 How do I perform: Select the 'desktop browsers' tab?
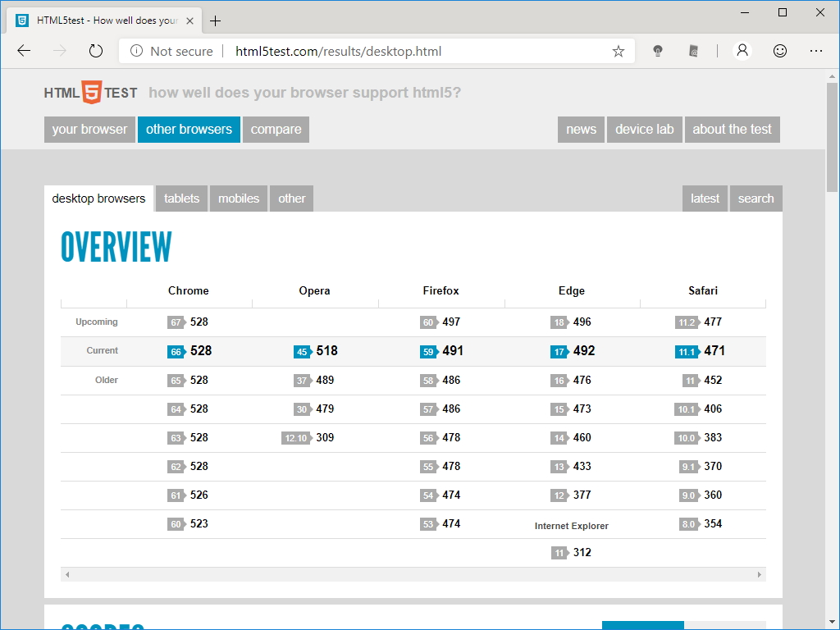pyautogui.click(x=98, y=199)
